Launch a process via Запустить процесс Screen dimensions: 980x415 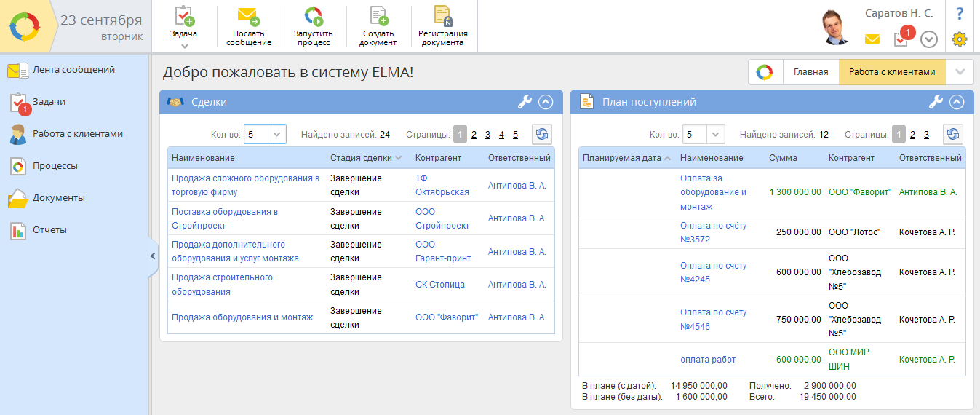(313, 16)
